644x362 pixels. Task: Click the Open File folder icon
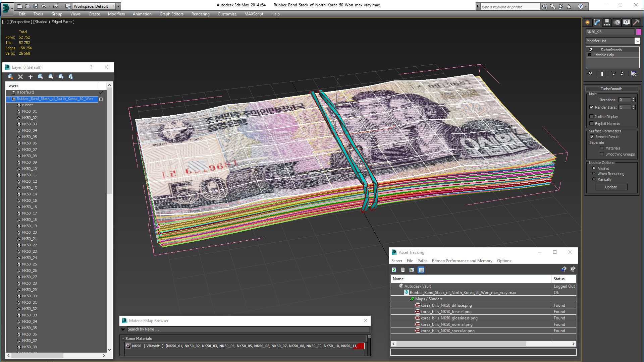(28, 6)
